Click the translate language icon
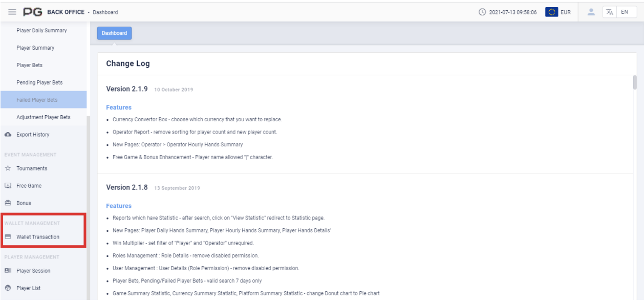 coord(610,12)
